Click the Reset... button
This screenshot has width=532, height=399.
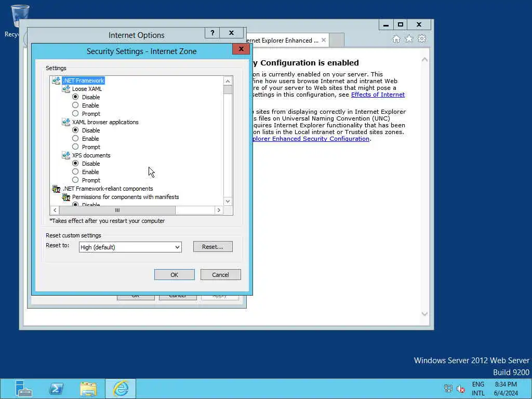(212, 247)
